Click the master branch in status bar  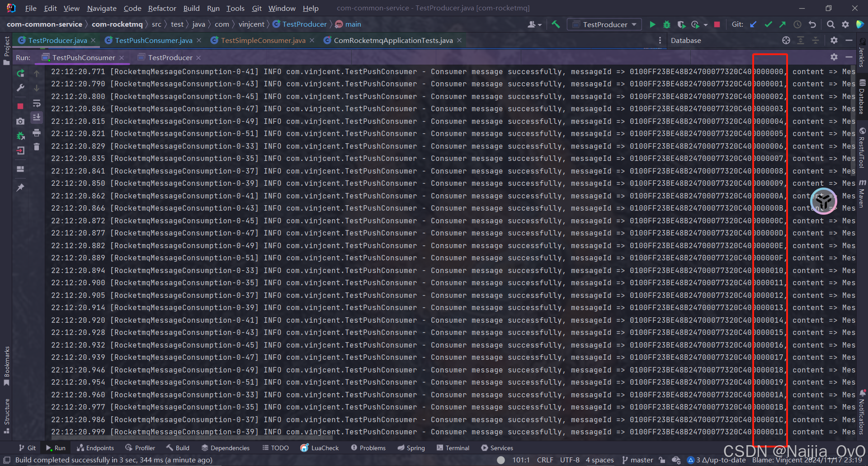[637, 460]
